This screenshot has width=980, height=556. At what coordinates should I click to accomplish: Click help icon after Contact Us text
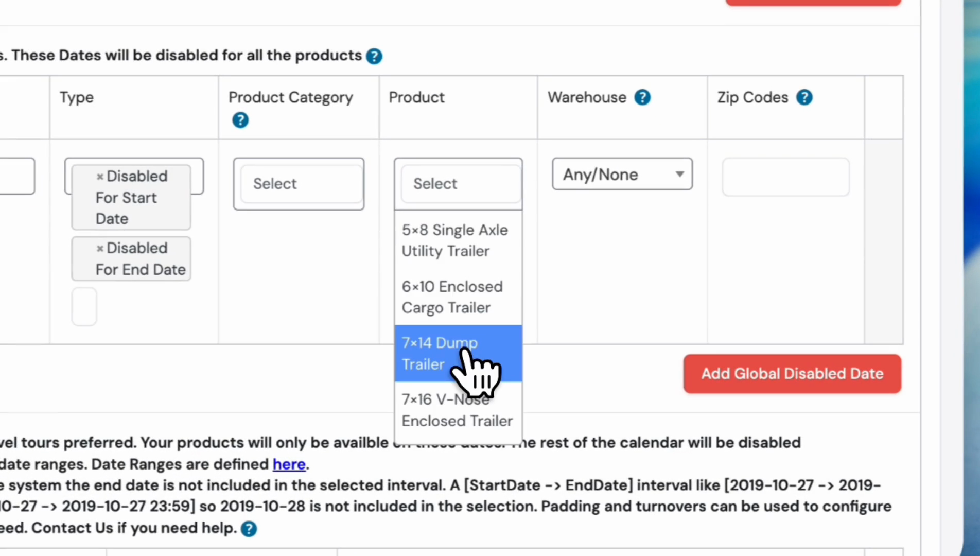coord(249,529)
